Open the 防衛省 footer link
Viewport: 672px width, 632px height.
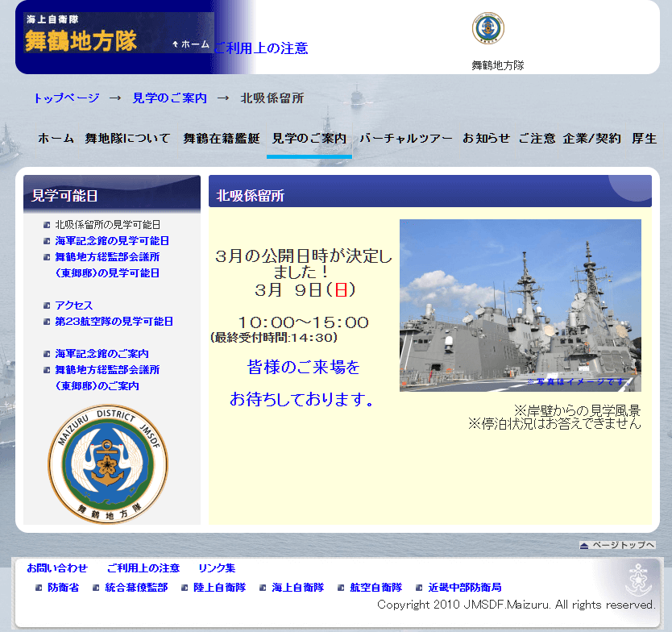point(63,588)
